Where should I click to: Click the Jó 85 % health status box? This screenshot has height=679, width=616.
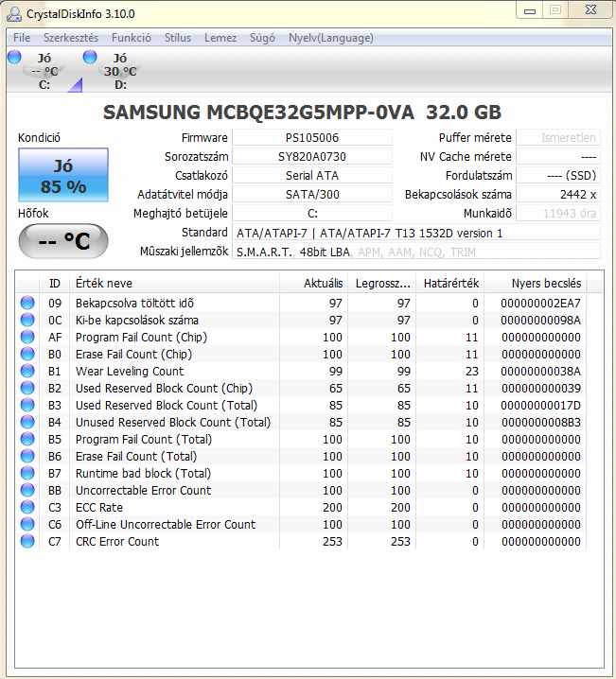pos(63,175)
